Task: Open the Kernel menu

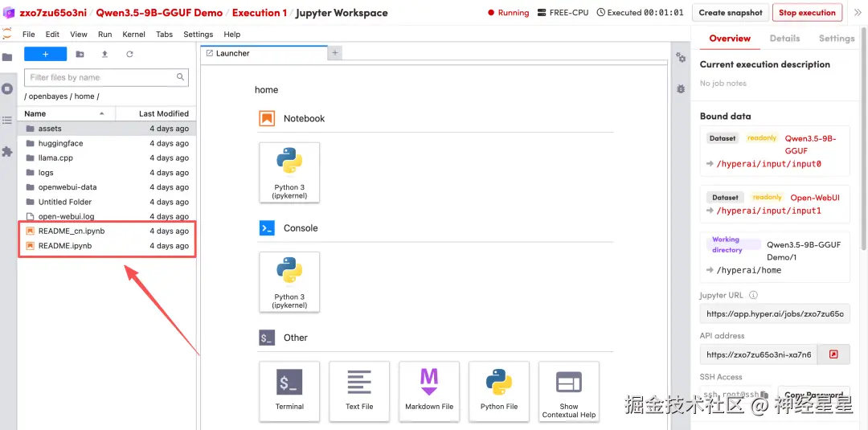Action: click(134, 35)
